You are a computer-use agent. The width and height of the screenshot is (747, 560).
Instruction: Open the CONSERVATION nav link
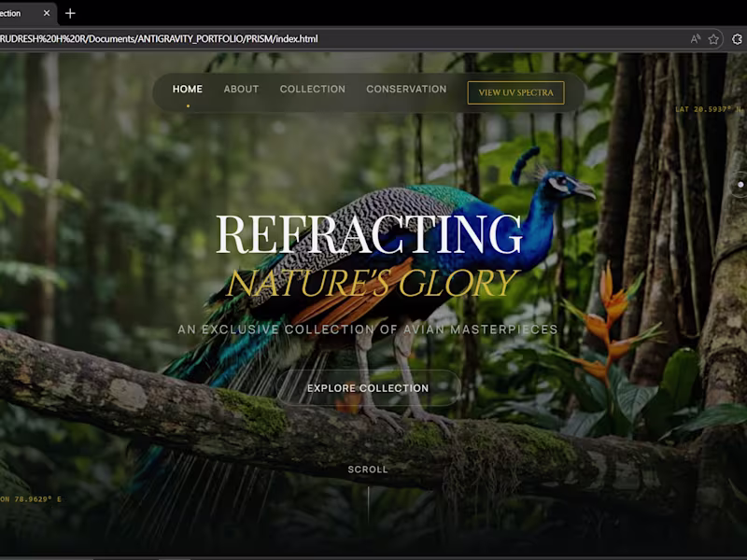point(406,89)
